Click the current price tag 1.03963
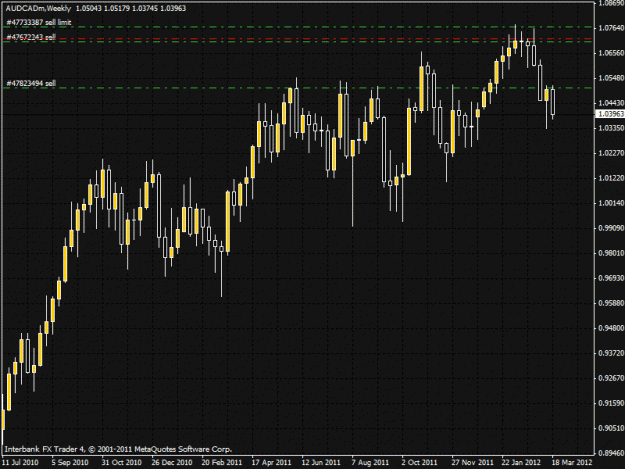The width and height of the screenshot is (625, 469). (611, 114)
